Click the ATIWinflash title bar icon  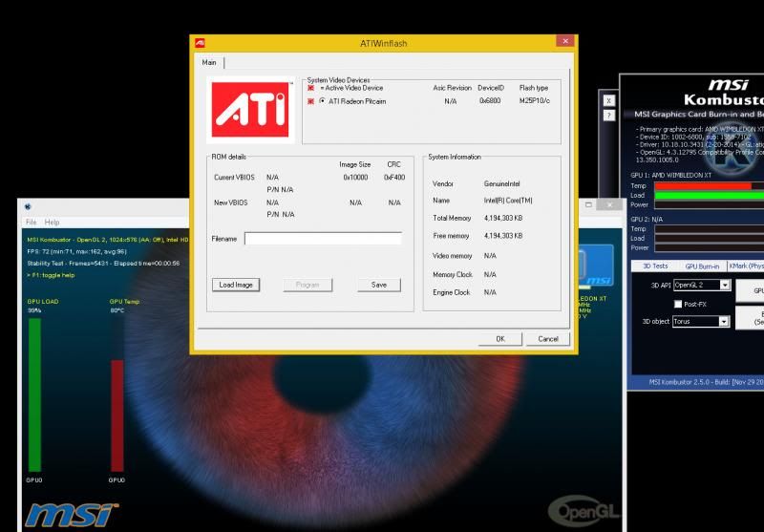[200, 43]
